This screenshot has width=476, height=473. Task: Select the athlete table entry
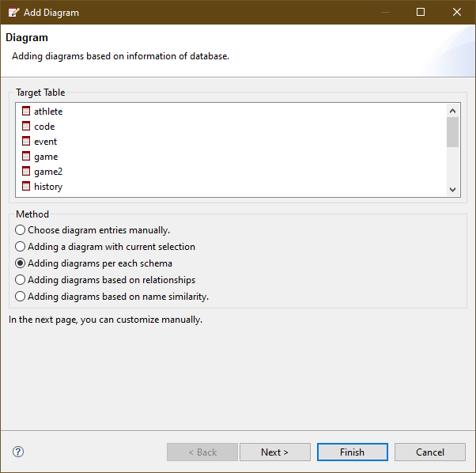(48, 112)
